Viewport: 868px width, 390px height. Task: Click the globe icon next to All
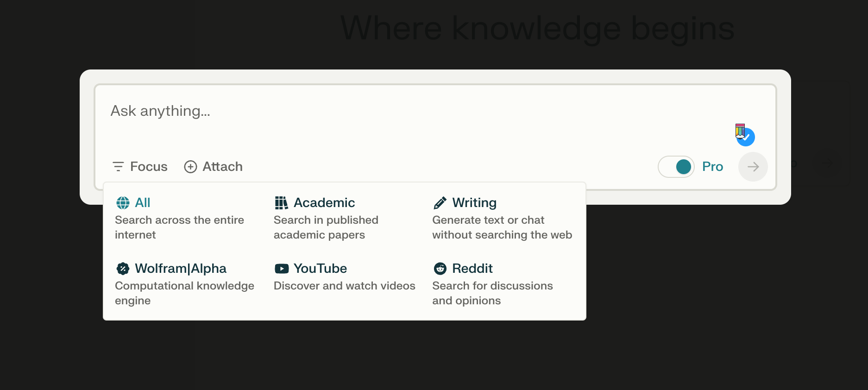tap(123, 203)
